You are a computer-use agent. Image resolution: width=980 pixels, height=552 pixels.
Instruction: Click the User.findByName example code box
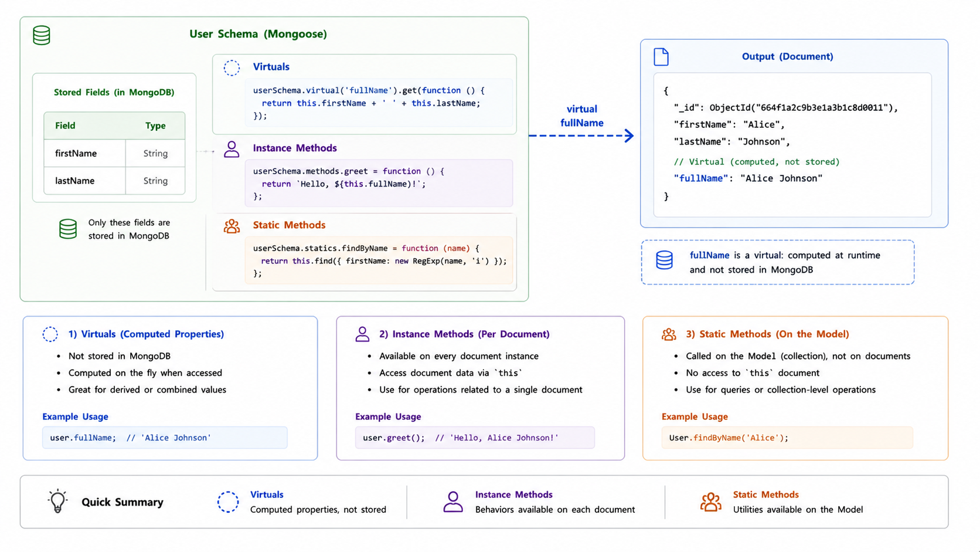click(x=787, y=438)
